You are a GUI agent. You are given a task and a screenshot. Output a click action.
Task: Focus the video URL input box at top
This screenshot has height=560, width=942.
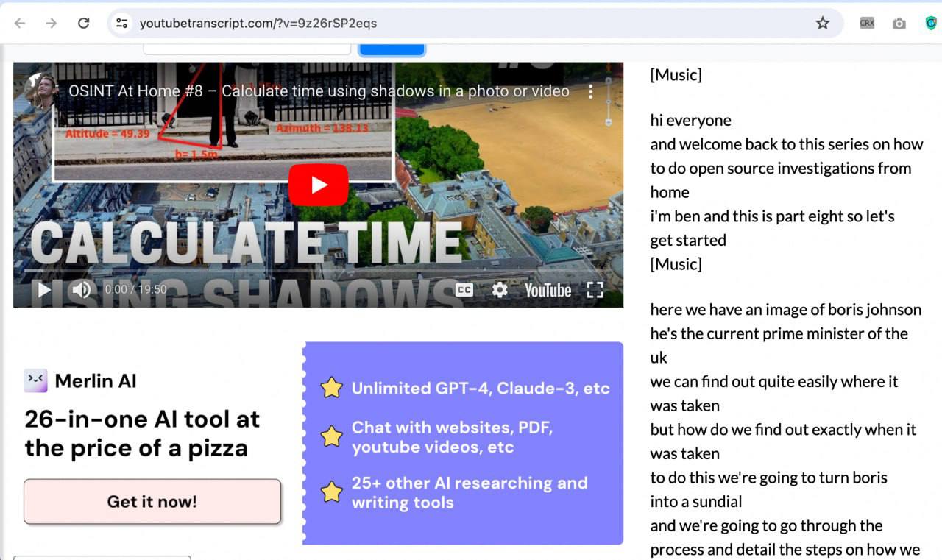point(247,49)
